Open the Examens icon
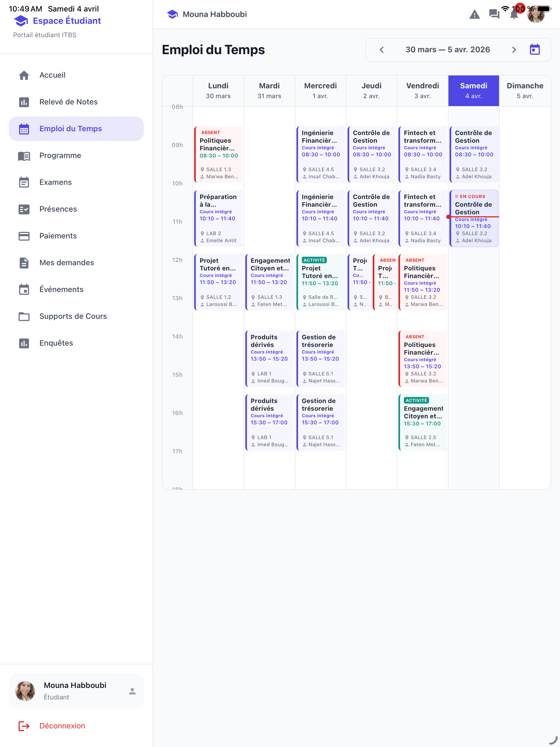Viewport: 560px width, 747px height. tap(24, 182)
